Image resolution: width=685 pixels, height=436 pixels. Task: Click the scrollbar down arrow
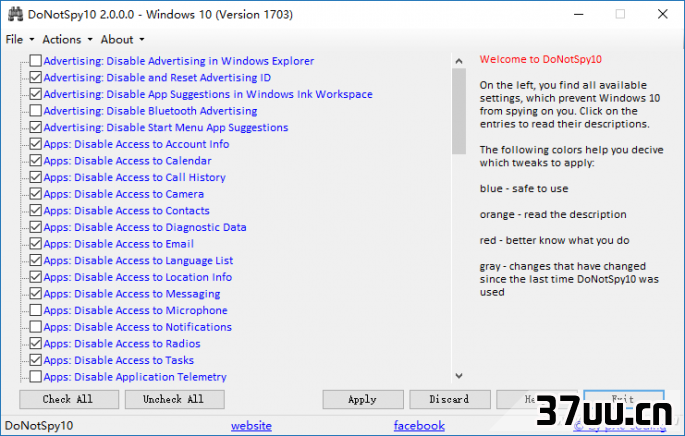(x=459, y=376)
